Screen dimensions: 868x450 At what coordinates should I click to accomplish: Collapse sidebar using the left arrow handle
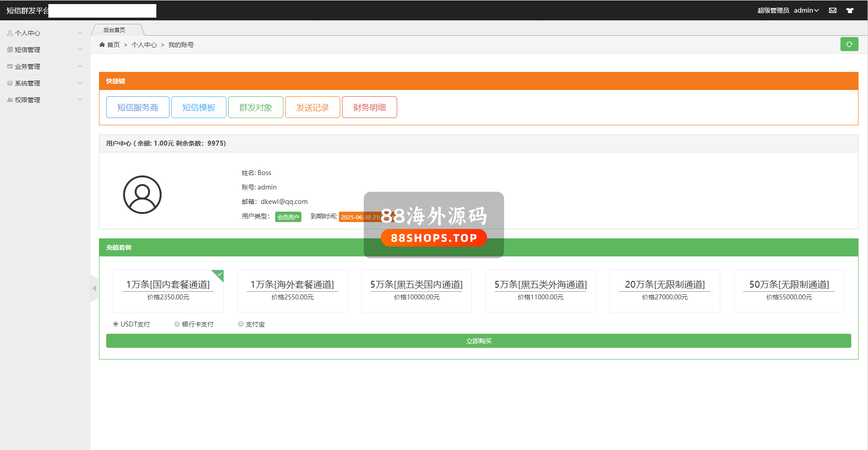(94, 289)
